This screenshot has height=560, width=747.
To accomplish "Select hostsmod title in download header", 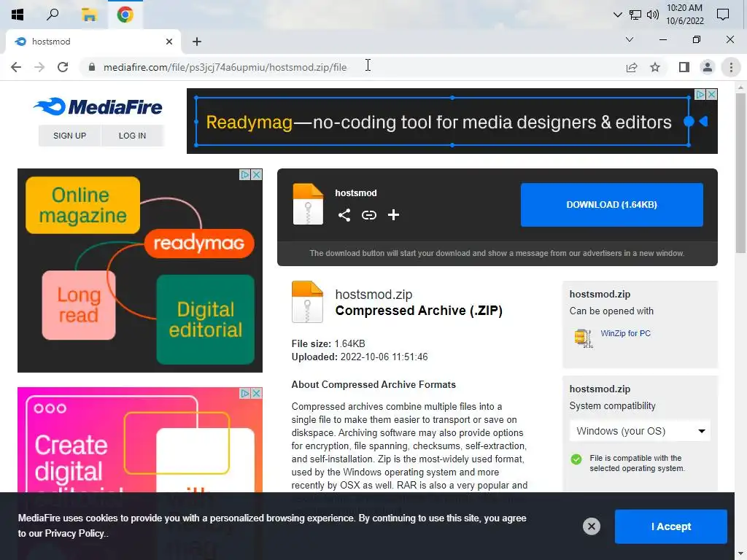I will [356, 192].
